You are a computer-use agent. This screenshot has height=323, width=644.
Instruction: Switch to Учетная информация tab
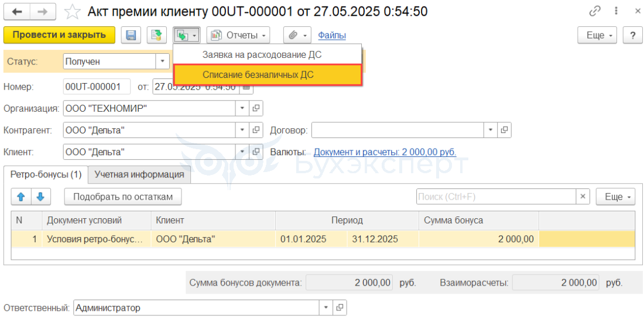point(139,174)
